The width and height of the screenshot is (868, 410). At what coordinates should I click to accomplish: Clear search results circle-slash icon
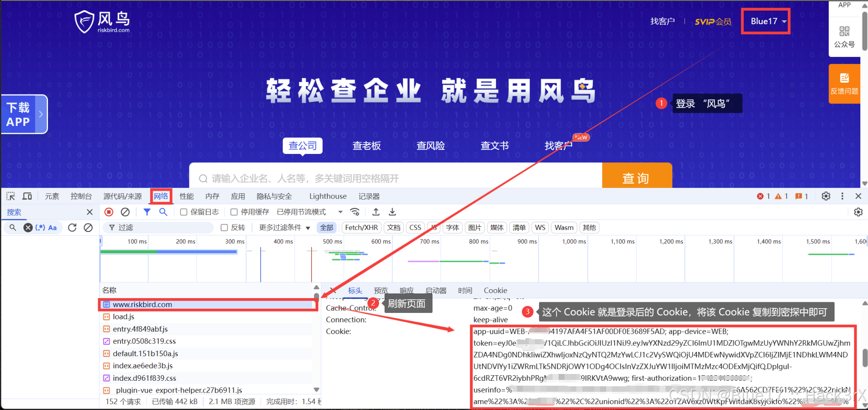[88, 228]
